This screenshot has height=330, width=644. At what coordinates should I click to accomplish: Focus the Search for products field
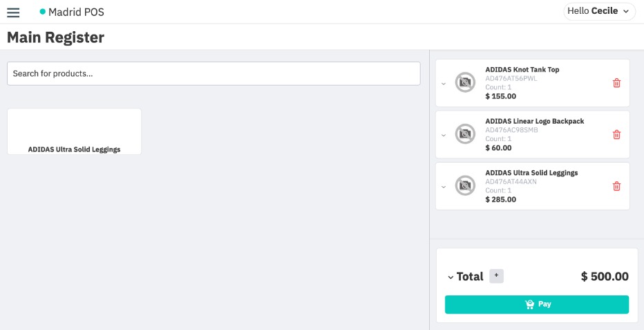[x=214, y=73]
